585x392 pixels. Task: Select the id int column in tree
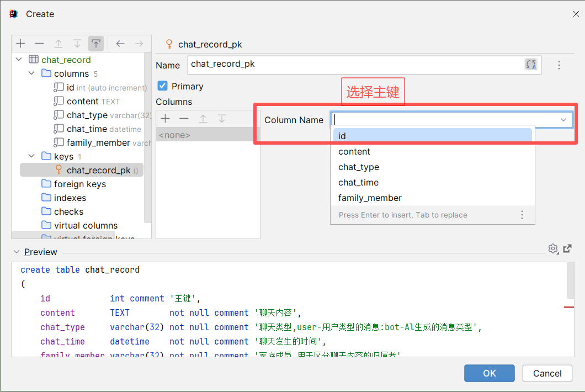click(100, 87)
